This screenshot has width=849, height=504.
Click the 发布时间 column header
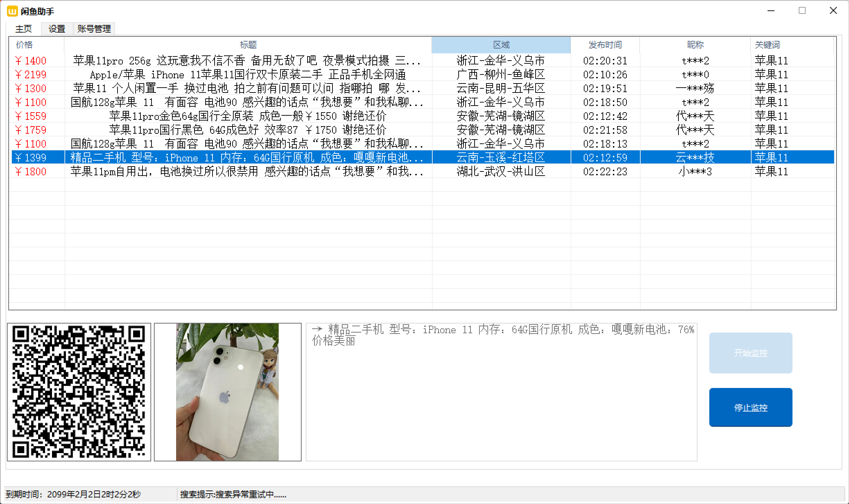click(605, 45)
